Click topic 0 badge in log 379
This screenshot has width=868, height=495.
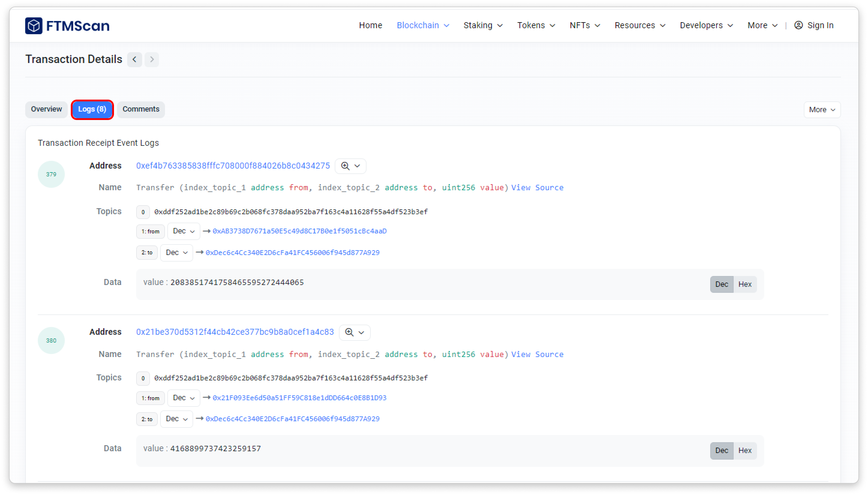(x=143, y=212)
